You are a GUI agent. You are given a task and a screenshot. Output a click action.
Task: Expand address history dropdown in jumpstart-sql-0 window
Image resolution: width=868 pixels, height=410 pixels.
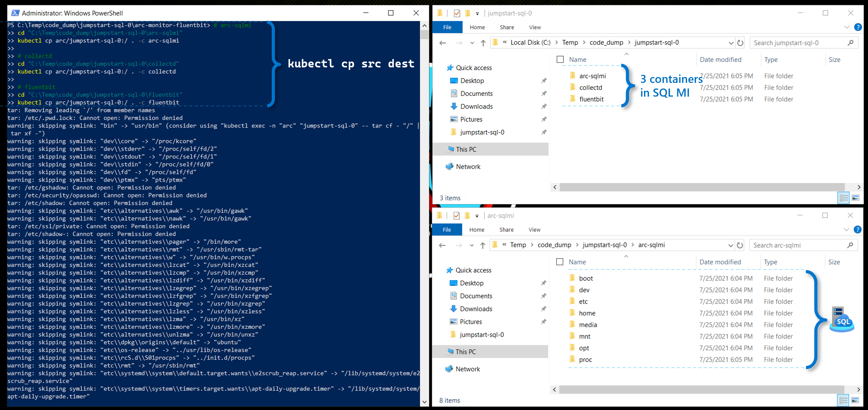tap(731, 43)
